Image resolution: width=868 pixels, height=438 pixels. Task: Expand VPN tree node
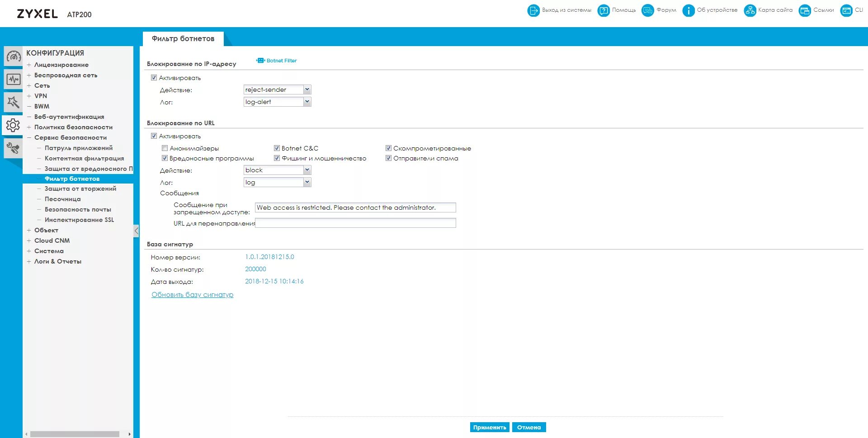coord(29,96)
